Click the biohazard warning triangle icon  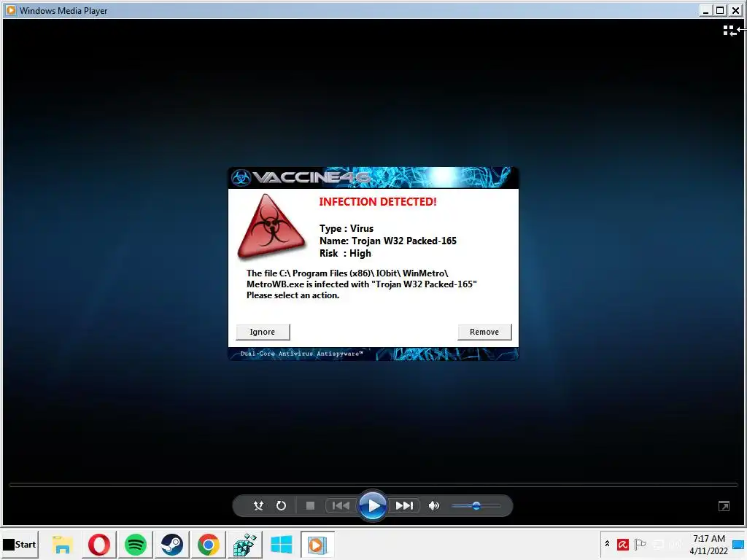coord(271,227)
